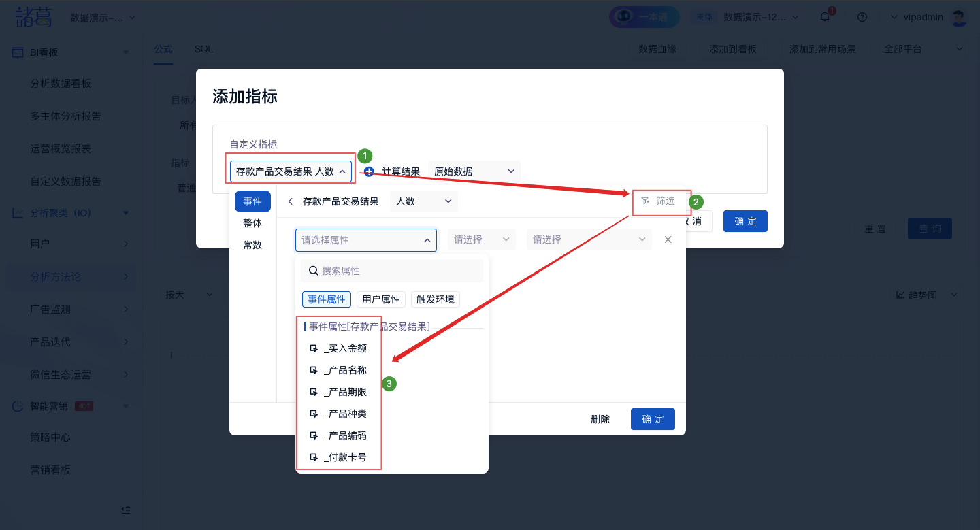Select the 事件属性 filter tag
The image size is (980, 530).
[x=327, y=299]
